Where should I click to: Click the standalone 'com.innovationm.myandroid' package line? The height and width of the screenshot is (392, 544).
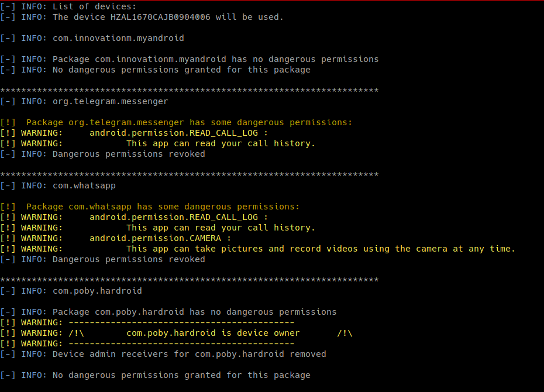coord(92,38)
